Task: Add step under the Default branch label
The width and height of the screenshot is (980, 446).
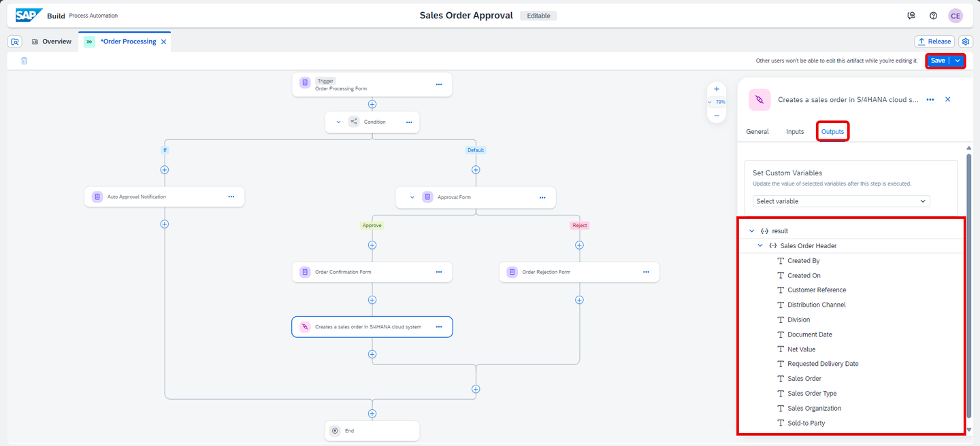Action: pos(476,170)
